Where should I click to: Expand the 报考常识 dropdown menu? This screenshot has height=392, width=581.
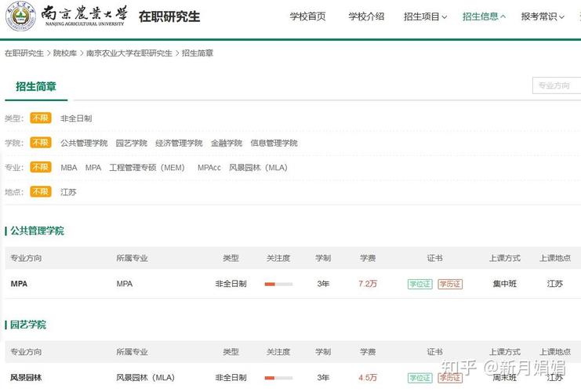click(543, 16)
